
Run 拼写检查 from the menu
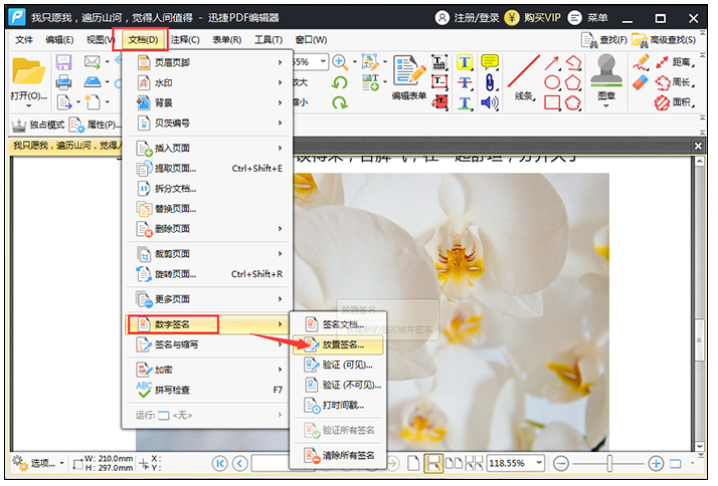click(207, 390)
